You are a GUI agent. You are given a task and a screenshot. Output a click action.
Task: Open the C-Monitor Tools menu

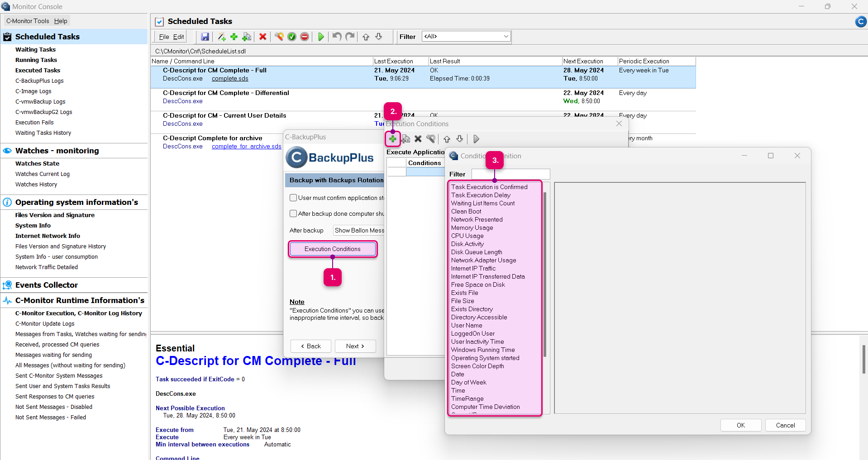pyautogui.click(x=28, y=21)
